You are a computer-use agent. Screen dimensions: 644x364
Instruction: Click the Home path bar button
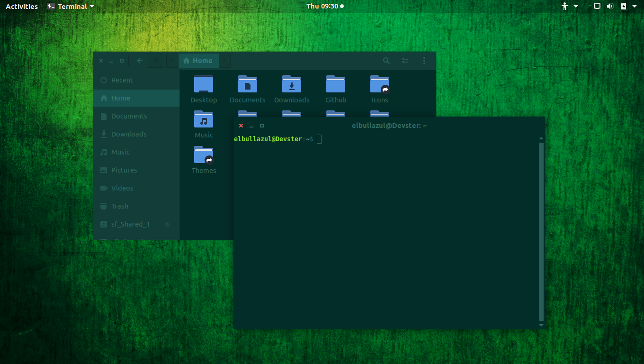198,61
